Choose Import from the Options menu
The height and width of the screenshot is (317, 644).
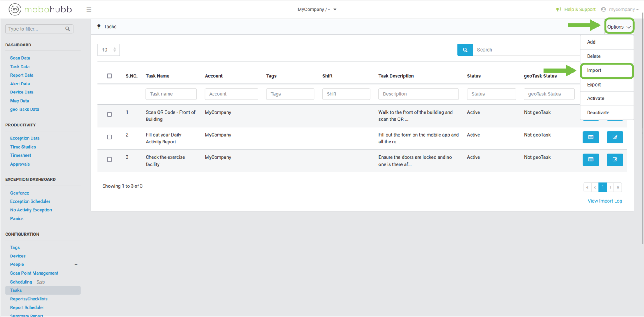tap(594, 70)
